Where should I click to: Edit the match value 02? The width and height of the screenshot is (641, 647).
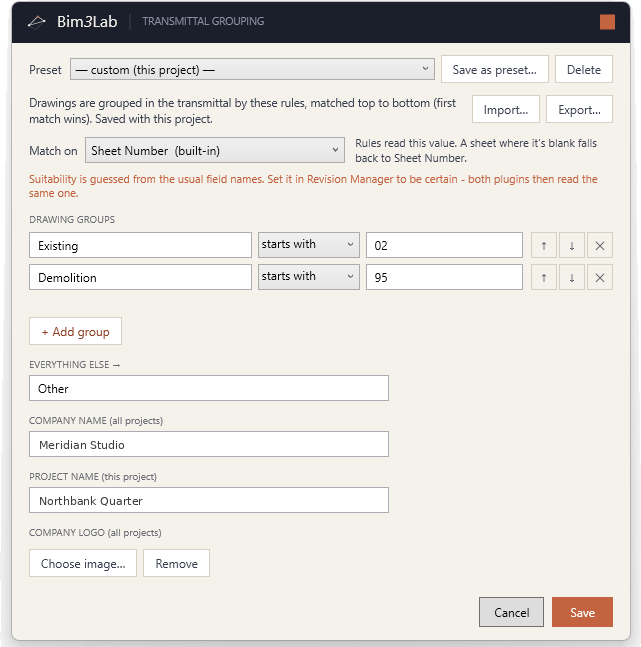tap(444, 245)
